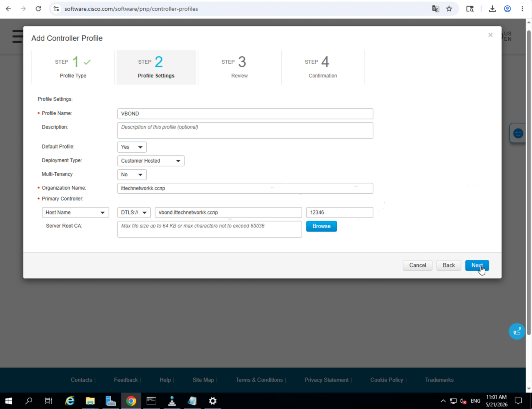Change the ENG input language
Viewport: 532px width, 409px height.
[x=475, y=401]
